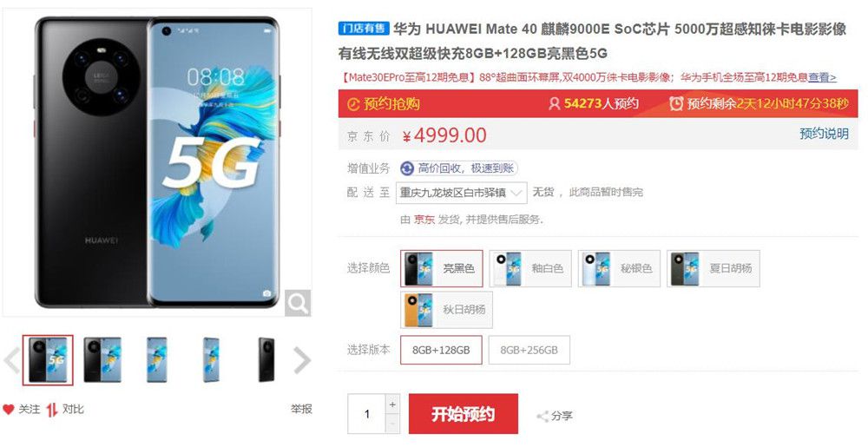Pick the orange 秋日胡杨 color swatch

pos(447,310)
